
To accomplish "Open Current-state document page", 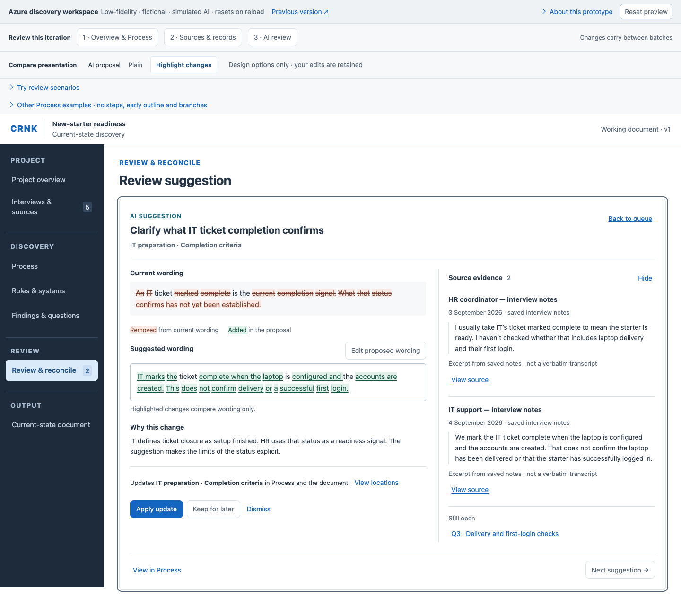I will 52,425.
